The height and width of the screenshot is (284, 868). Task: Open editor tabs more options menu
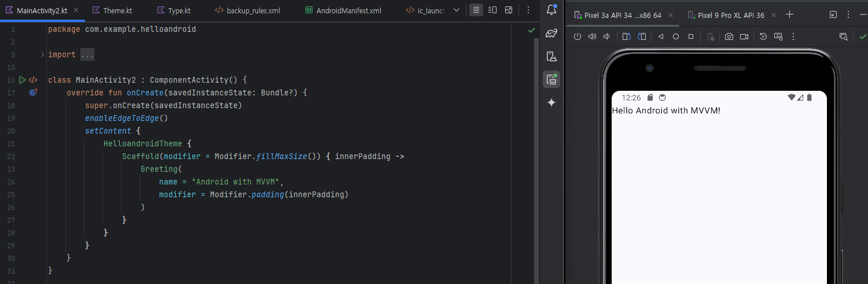pos(528,10)
